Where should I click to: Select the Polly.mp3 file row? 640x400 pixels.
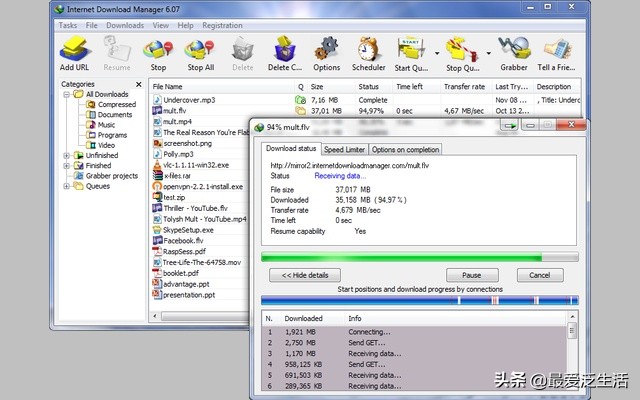click(200, 154)
